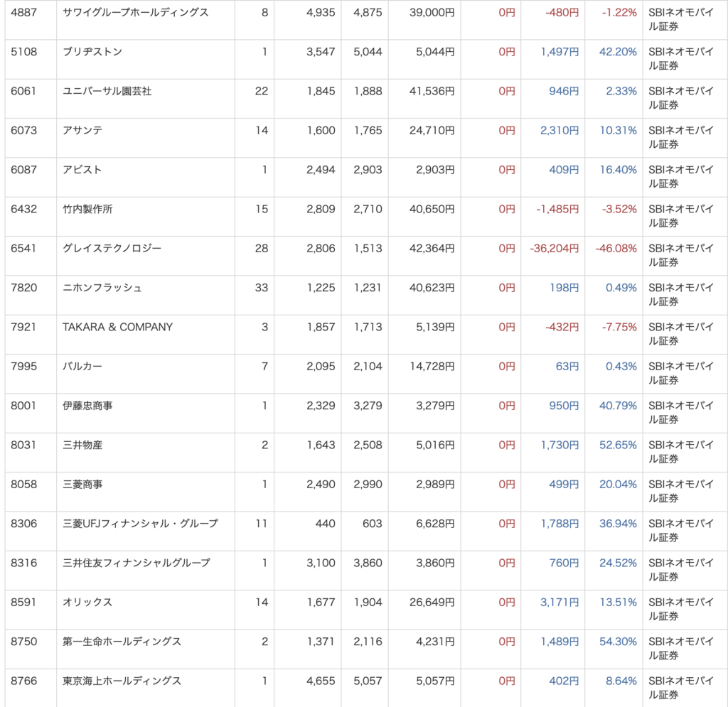
Task: Click -46.08% loss percentage
Action: coord(616,248)
